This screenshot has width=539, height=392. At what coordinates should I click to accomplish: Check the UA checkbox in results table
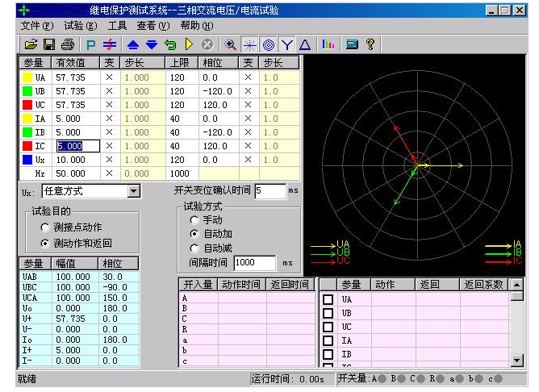(328, 300)
